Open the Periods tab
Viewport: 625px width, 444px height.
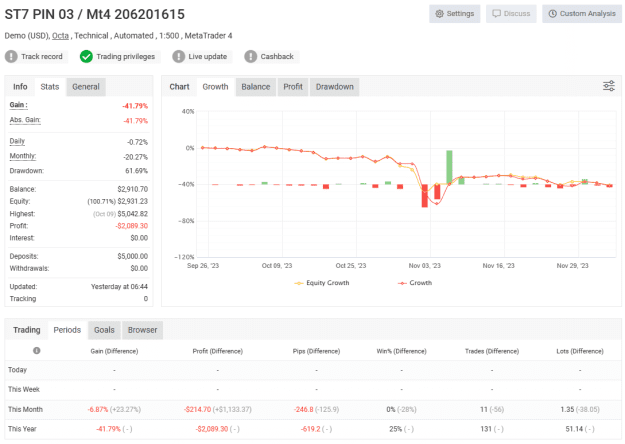pos(67,330)
